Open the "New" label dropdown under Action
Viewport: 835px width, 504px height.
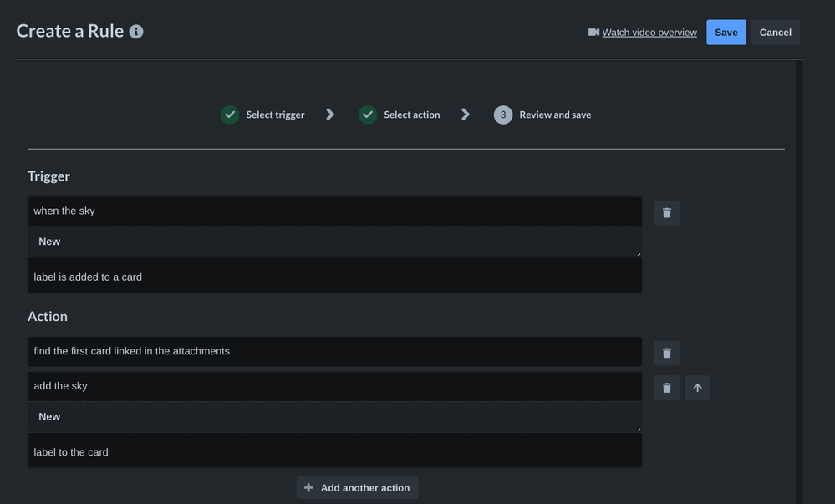pos(334,416)
